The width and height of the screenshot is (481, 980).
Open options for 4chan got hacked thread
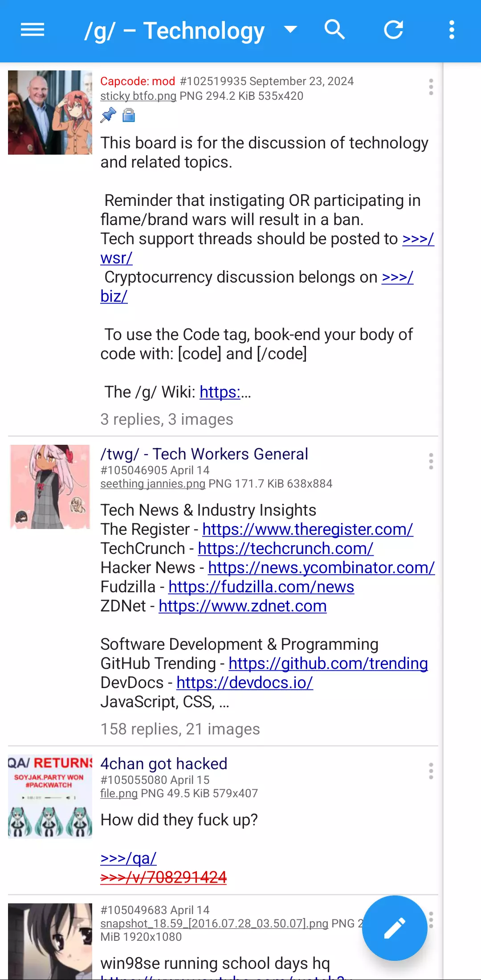click(431, 771)
